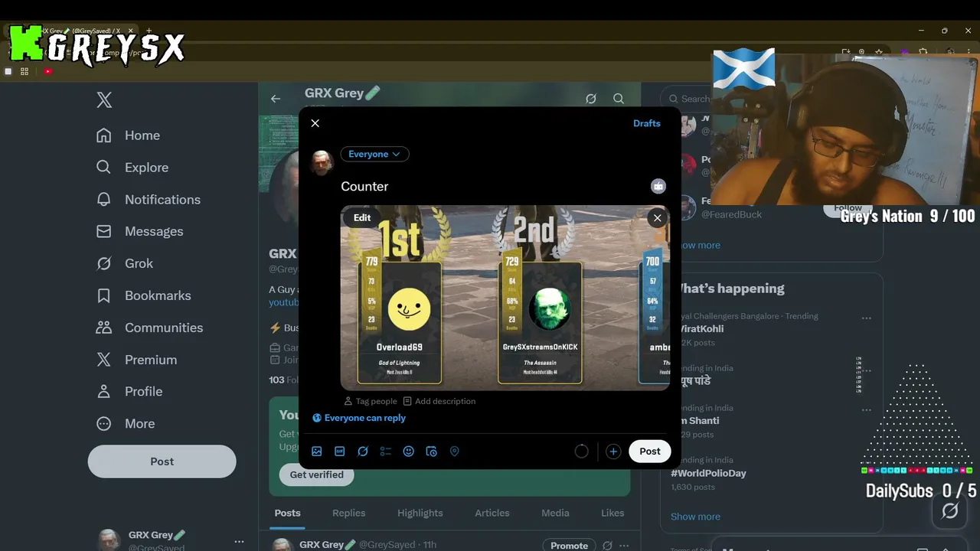This screenshot has height=551, width=980.
Task: Switch to the Articles tab
Action: (492, 513)
